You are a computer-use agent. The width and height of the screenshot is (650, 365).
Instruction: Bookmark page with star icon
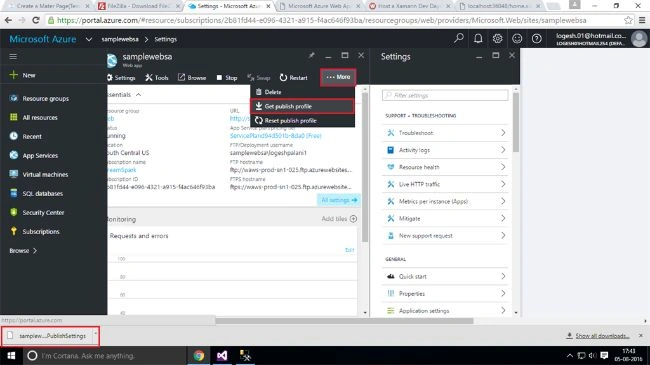tap(628, 20)
